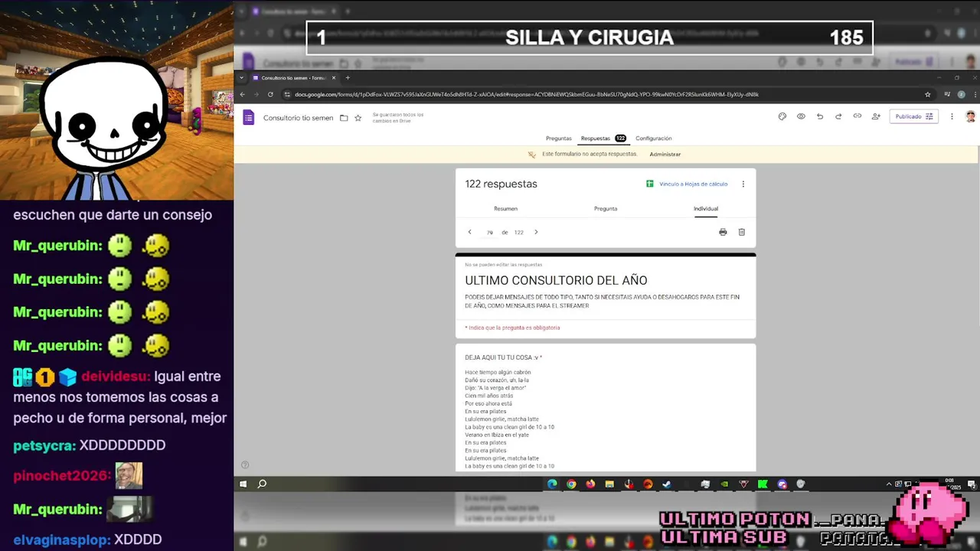This screenshot has width=980, height=551.
Task: Open the Google Forms home icon
Action: 248,117
